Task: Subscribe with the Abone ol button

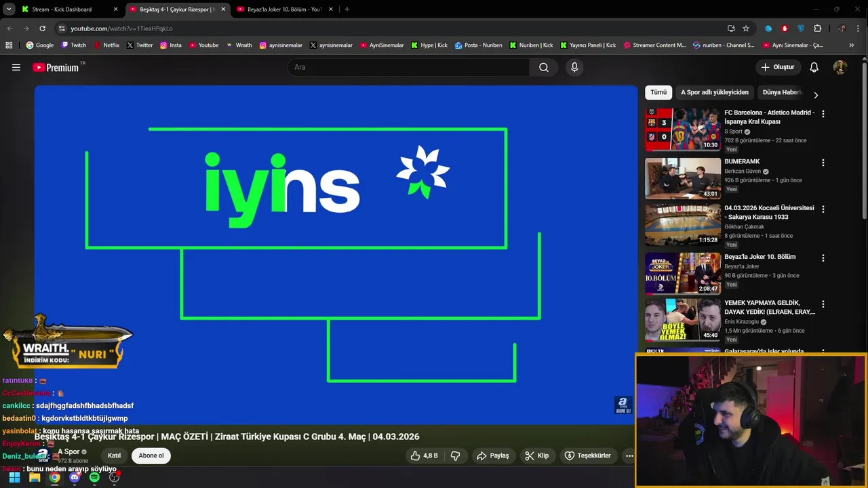Action: (151, 455)
